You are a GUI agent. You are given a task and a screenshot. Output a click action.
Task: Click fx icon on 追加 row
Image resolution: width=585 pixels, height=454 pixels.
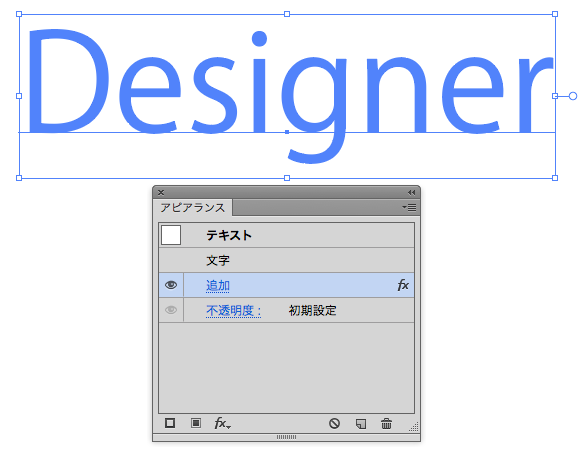coord(403,285)
